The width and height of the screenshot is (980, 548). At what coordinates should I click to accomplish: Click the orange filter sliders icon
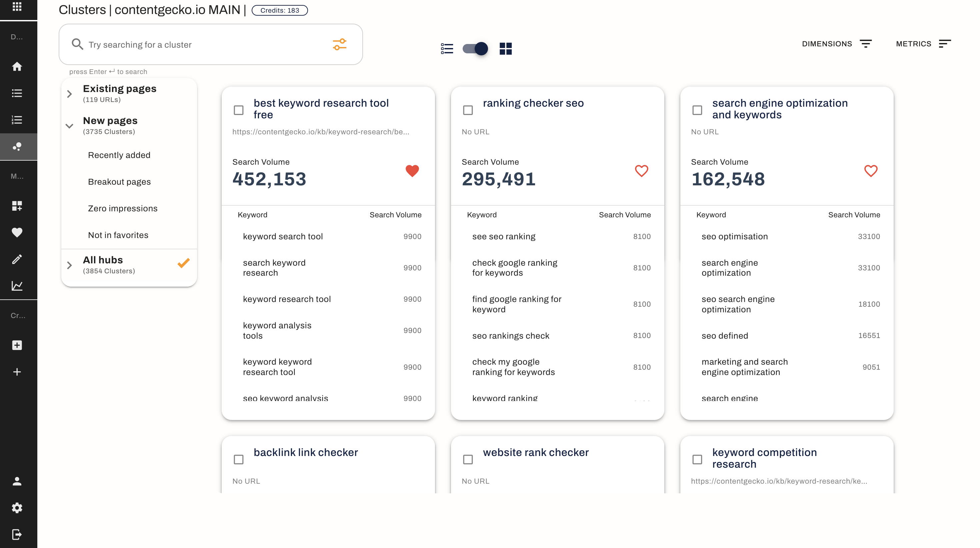point(339,45)
